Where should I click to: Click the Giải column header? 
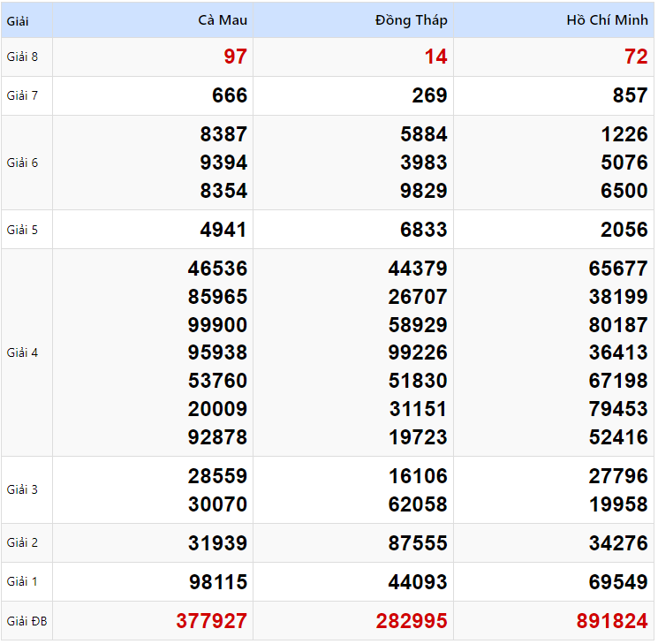[18, 20]
